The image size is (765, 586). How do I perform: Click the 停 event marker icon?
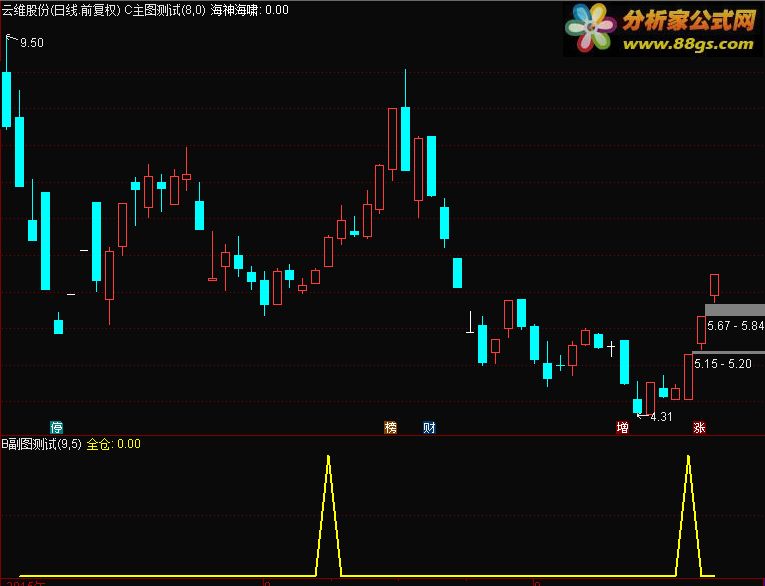[57, 428]
